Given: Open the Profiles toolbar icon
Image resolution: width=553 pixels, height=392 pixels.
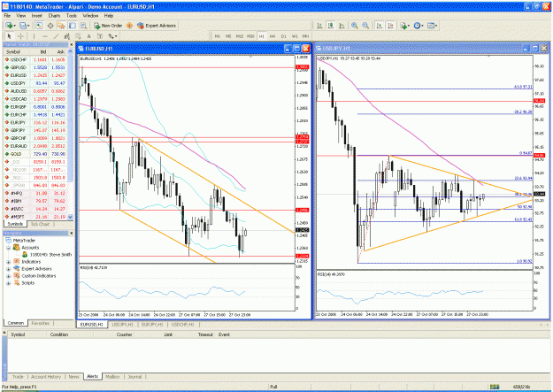Looking at the screenshot, I should tap(25, 26).
